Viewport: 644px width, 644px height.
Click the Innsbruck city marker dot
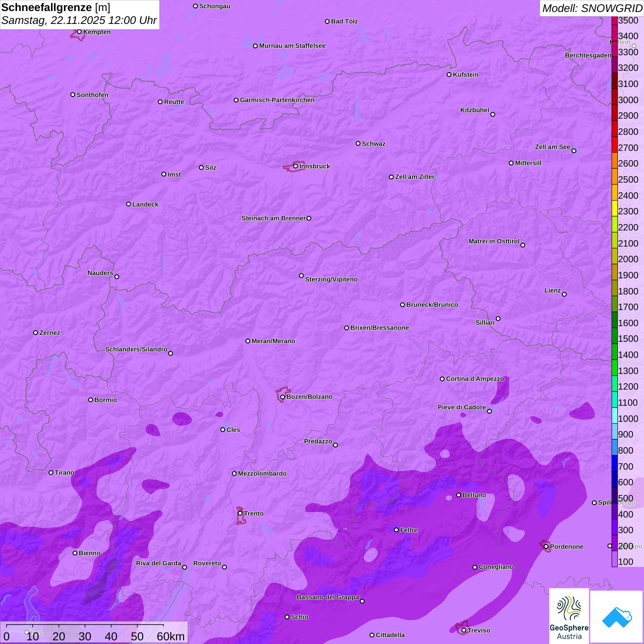[296, 166]
